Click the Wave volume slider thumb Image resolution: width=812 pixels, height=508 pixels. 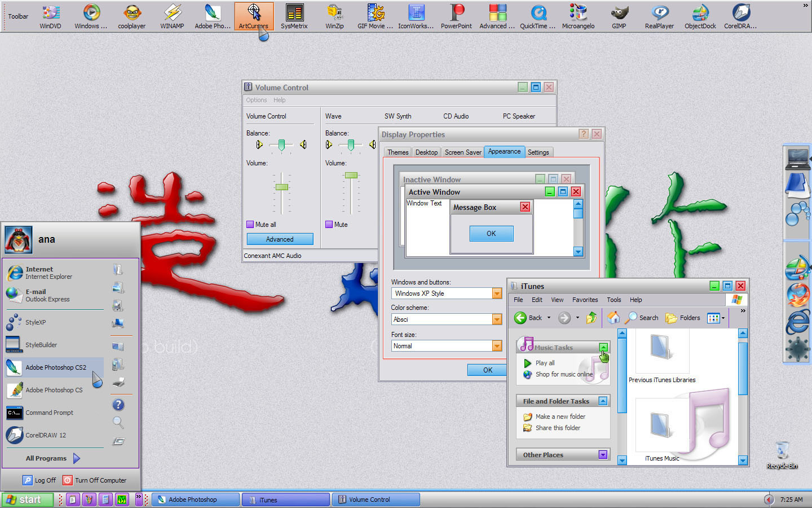pos(351,175)
